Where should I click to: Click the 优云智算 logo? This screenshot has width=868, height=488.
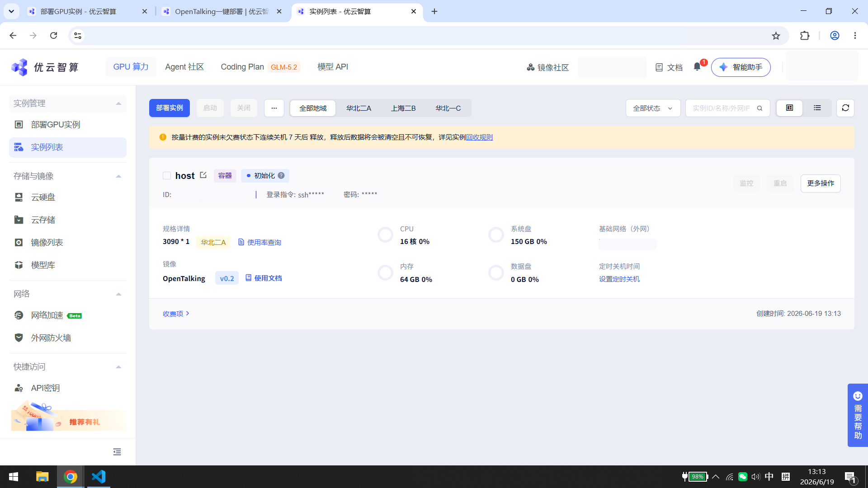[x=45, y=67]
